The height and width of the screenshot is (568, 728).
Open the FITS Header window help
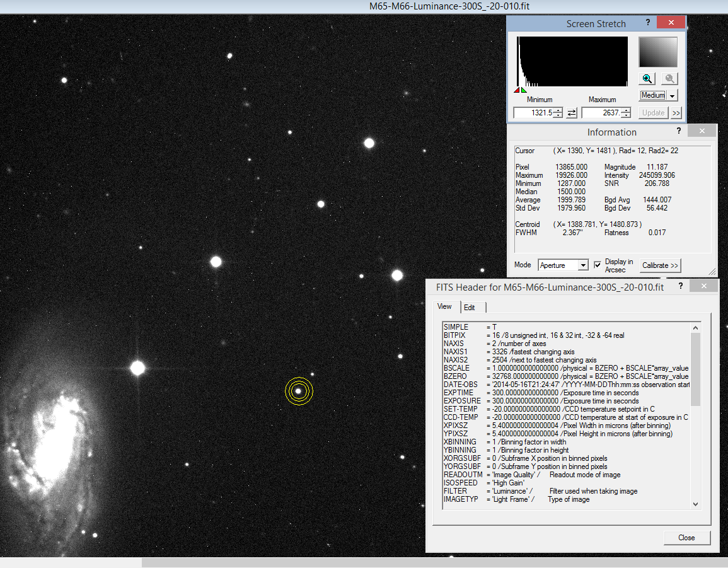[x=680, y=286]
